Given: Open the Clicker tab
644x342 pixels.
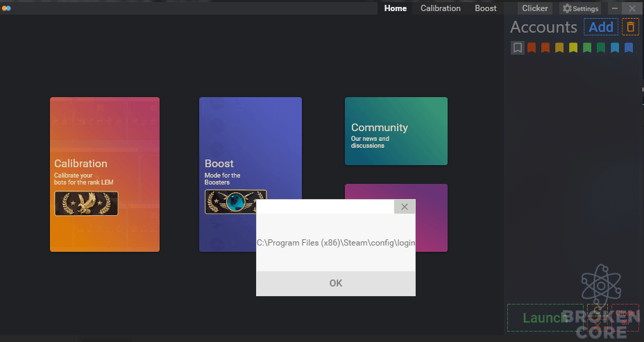Looking at the screenshot, I should 535,8.
